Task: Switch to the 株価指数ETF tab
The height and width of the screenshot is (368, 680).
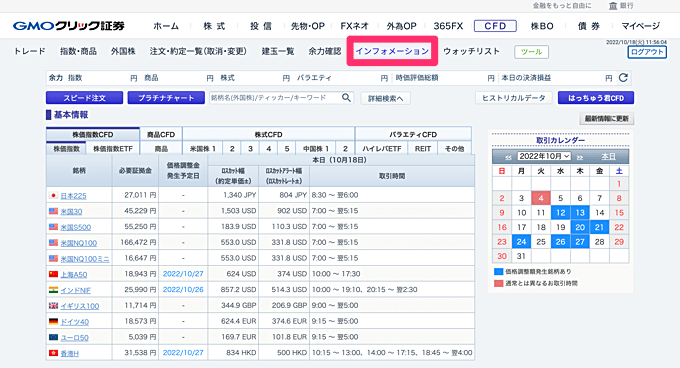Action: click(x=113, y=149)
